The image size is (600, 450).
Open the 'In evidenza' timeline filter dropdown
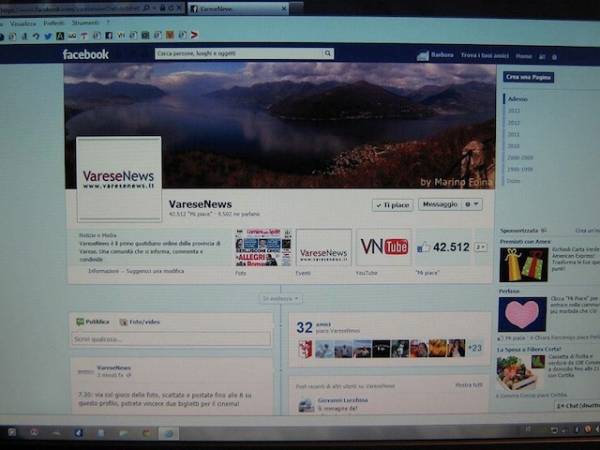pos(280,298)
